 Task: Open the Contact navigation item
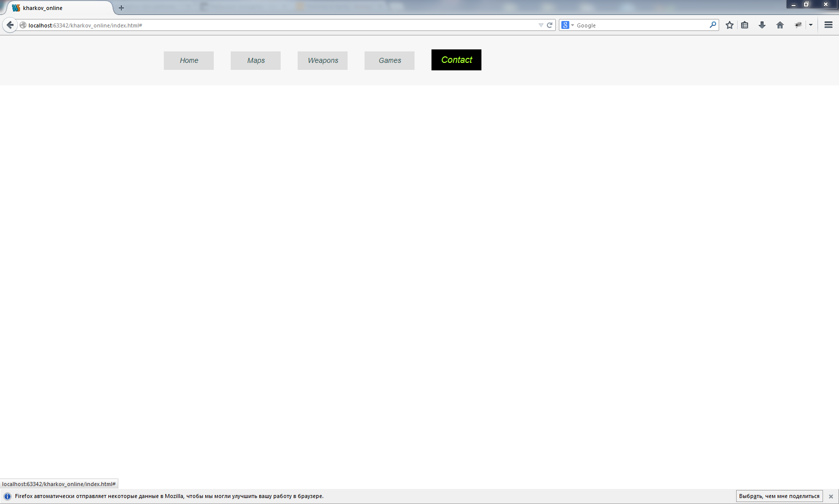tap(456, 60)
